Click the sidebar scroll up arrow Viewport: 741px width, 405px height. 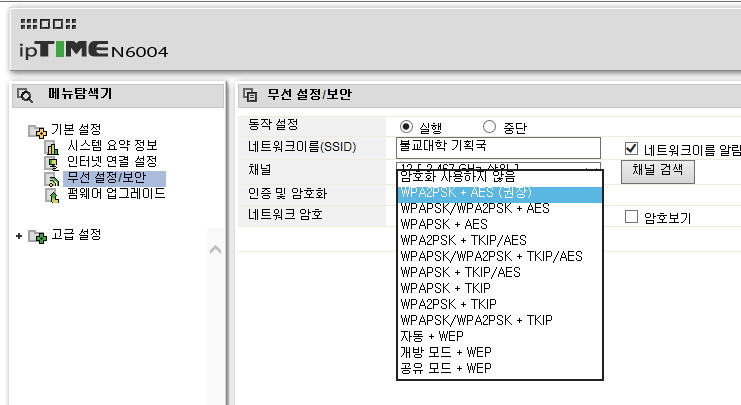coord(215,249)
